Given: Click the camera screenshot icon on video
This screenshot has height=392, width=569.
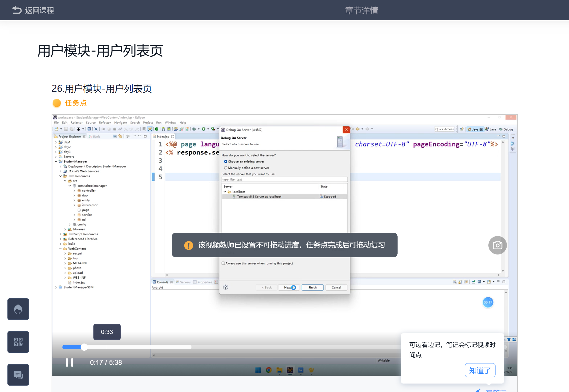Looking at the screenshot, I should point(497,245).
